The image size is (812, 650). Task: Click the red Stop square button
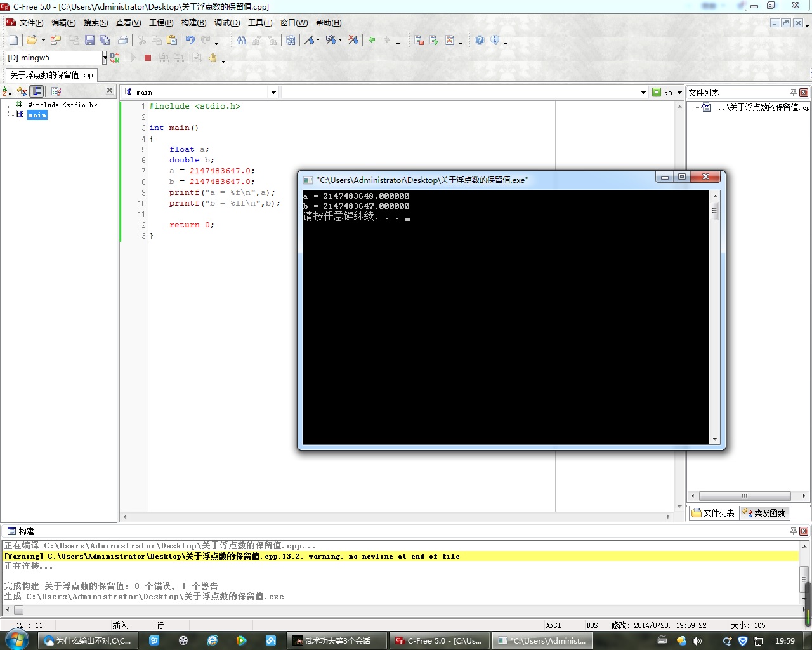(x=148, y=58)
